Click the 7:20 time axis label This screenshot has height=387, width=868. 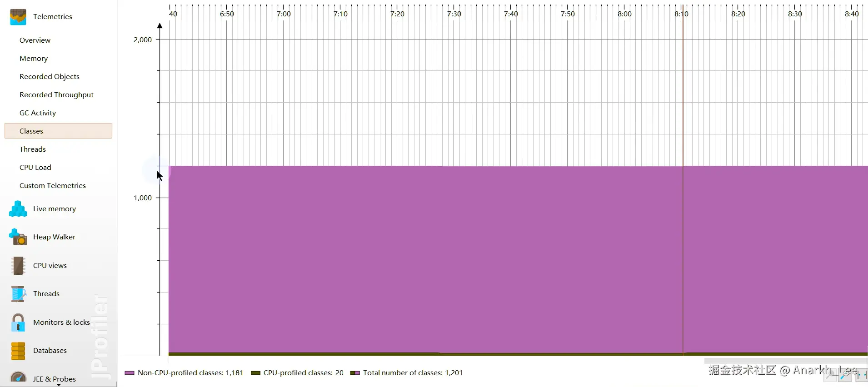[397, 14]
